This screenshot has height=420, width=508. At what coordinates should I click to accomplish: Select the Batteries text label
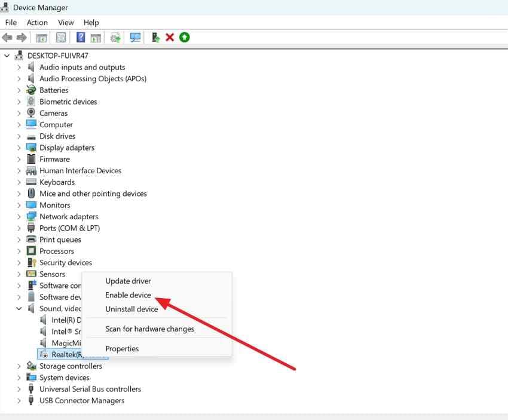point(54,90)
